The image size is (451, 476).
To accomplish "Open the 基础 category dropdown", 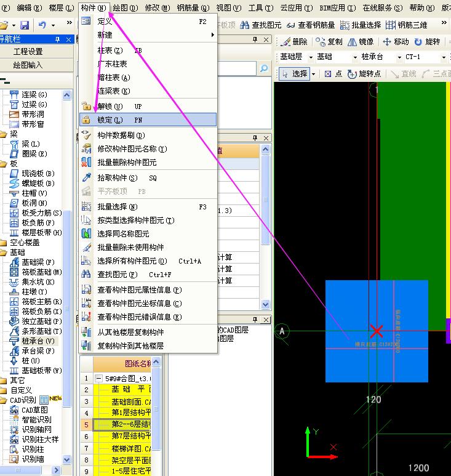I will [355, 57].
